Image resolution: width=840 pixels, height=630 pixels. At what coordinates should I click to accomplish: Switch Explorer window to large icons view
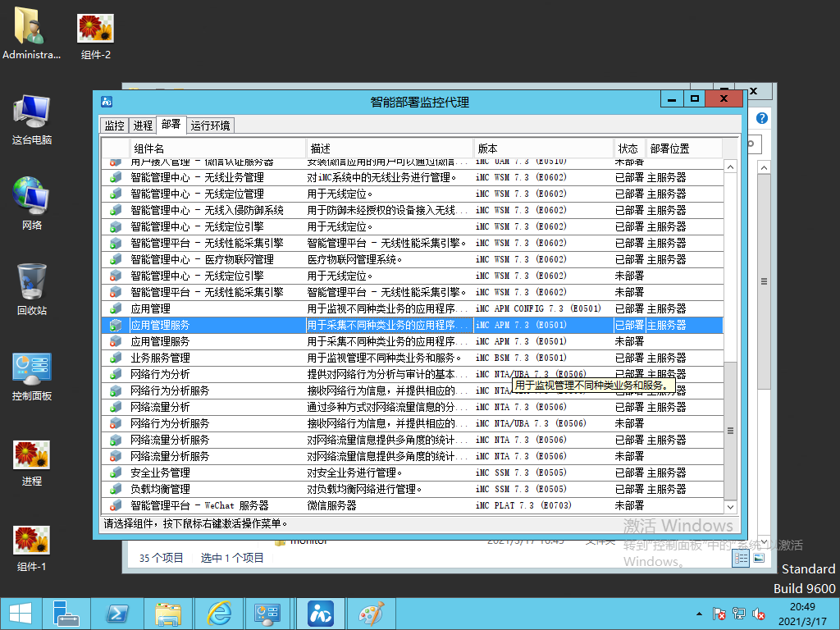click(x=759, y=558)
